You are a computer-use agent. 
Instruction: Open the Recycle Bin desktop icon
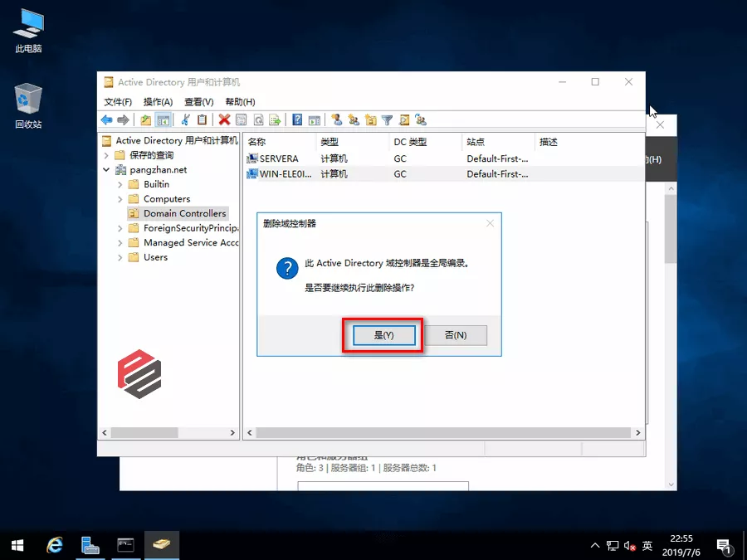28,105
